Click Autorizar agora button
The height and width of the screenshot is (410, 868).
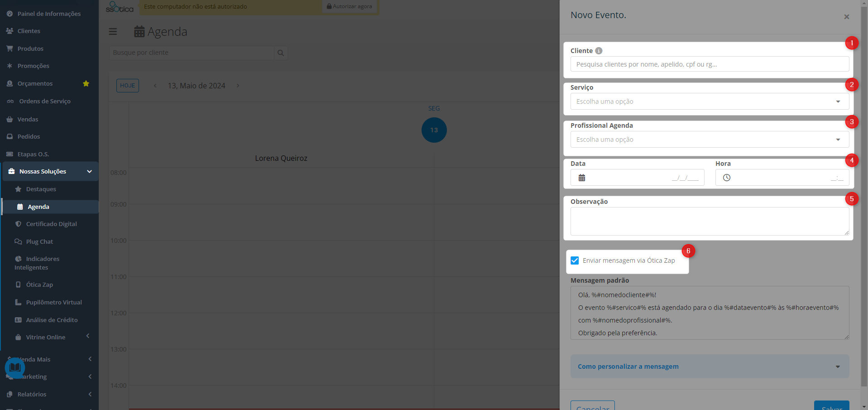tap(350, 6)
